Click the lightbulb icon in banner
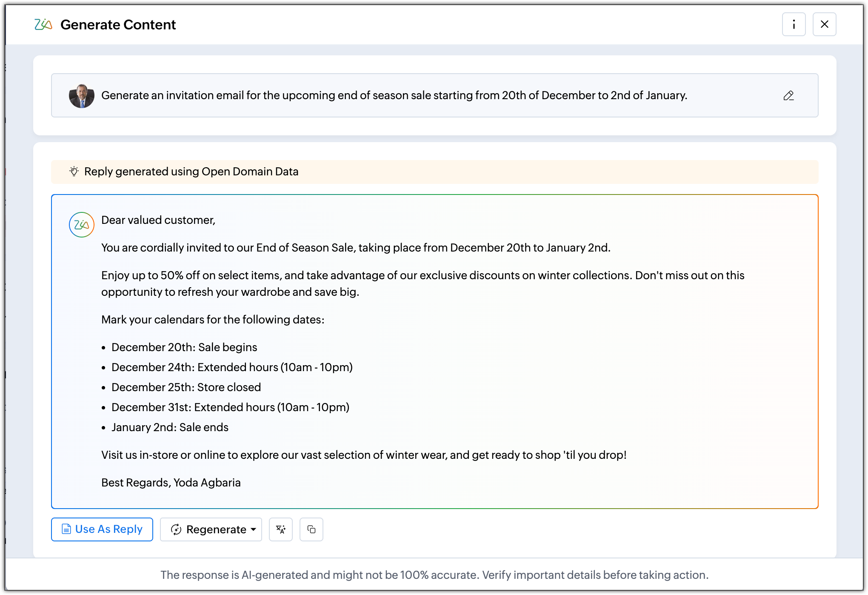 (x=74, y=172)
